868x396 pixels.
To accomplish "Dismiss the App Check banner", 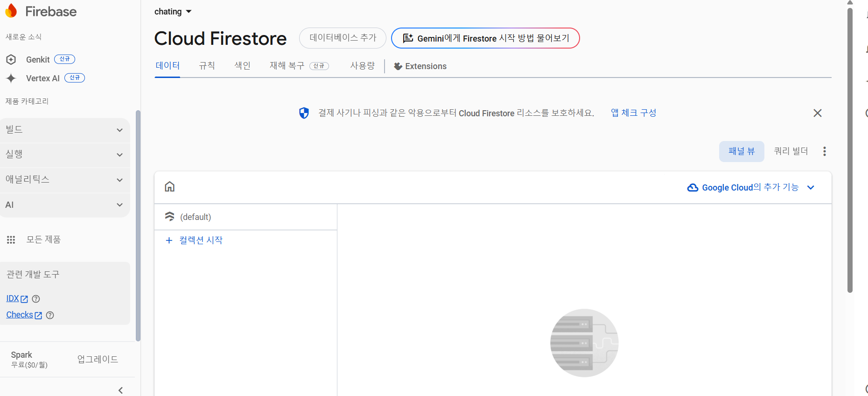I will pos(818,113).
